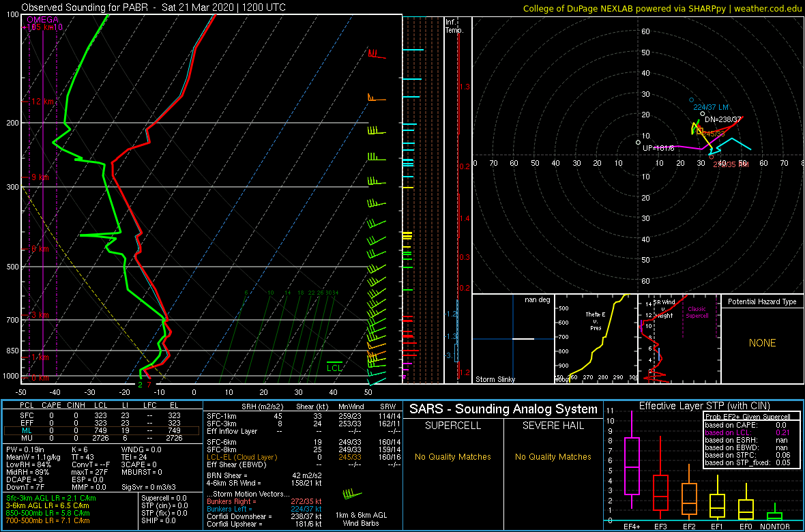
Task: Click the 'maxT = 27F' value
Action: coord(88,472)
